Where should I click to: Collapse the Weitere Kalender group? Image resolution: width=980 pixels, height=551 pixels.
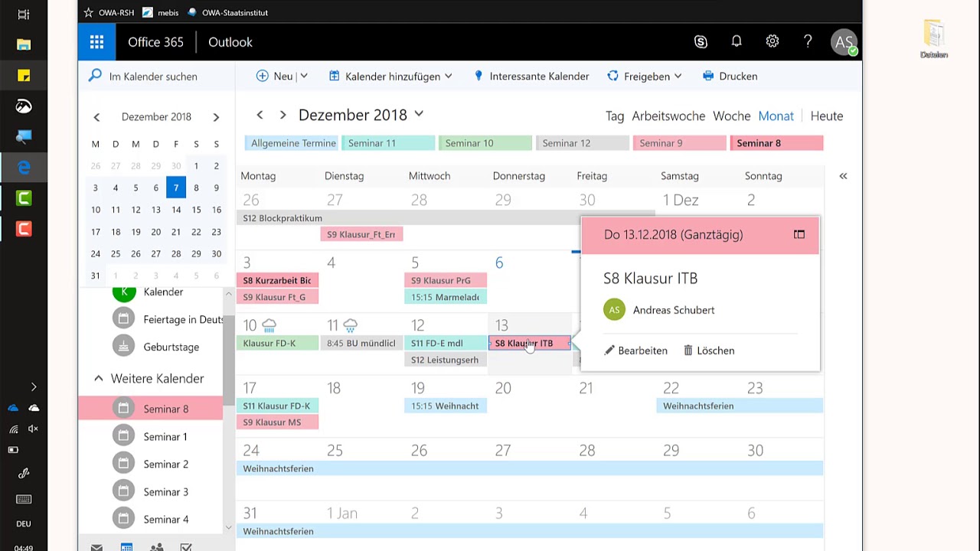click(x=98, y=378)
